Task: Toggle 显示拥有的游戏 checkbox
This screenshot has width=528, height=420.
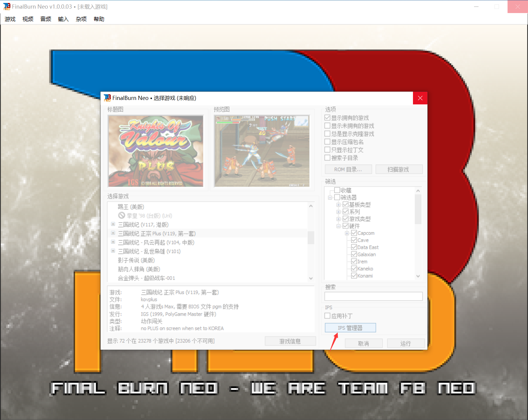Action: [x=327, y=118]
